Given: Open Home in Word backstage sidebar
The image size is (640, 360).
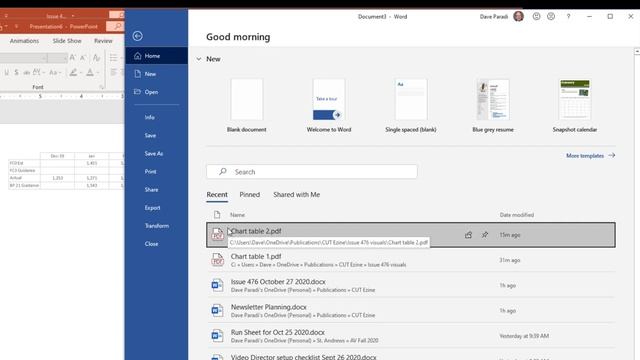Looking at the screenshot, I should 156,56.
